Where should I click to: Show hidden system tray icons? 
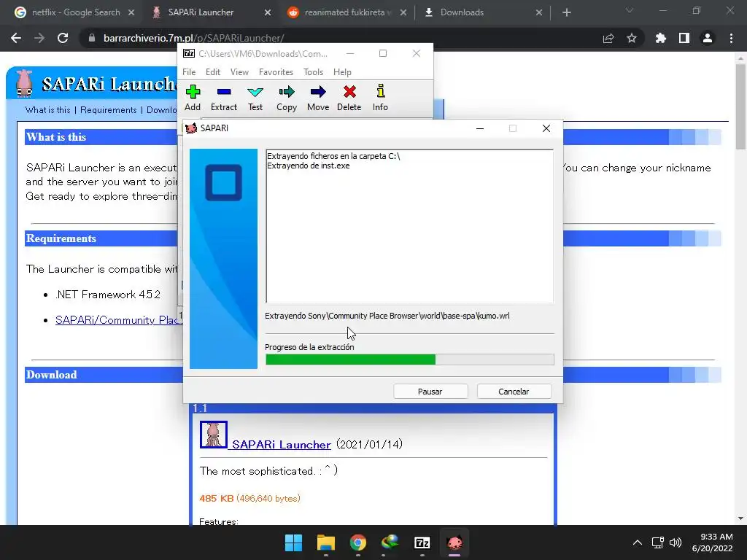click(x=638, y=542)
